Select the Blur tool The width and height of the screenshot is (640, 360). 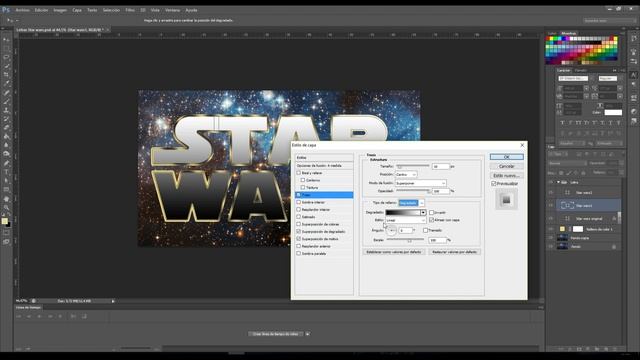click(x=6, y=145)
